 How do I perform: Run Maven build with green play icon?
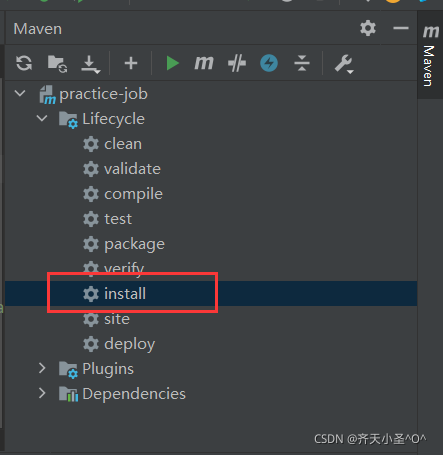172,63
